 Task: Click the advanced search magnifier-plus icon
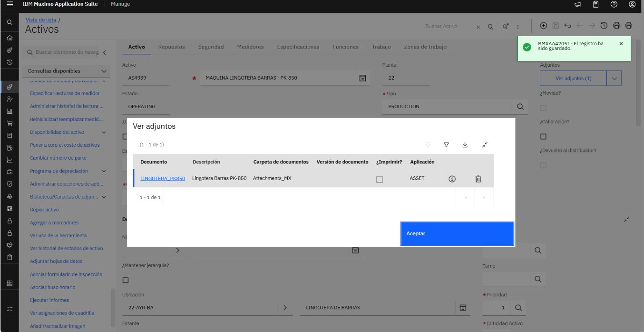tap(506, 27)
